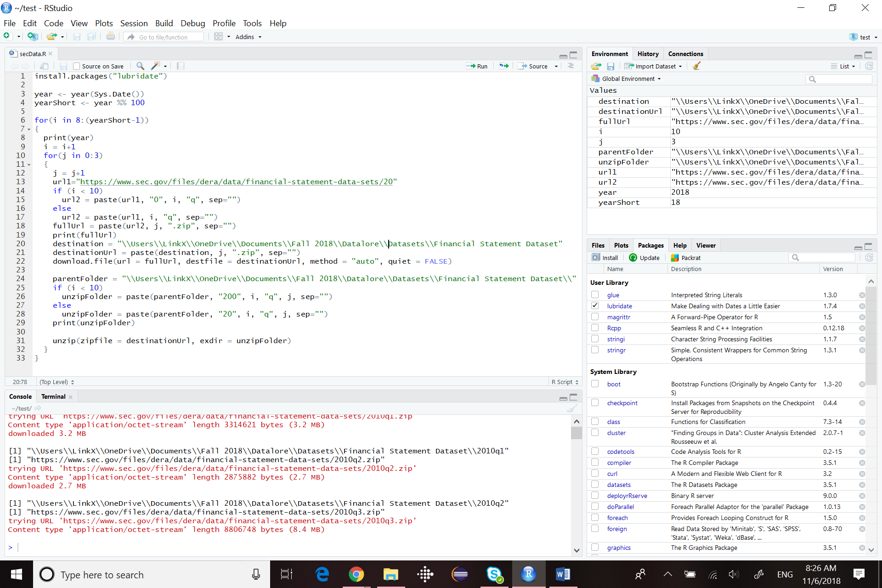Open the lubridate package link
Image resolution: width=882 pixels, height=588 pixels.
click(619, 306)
